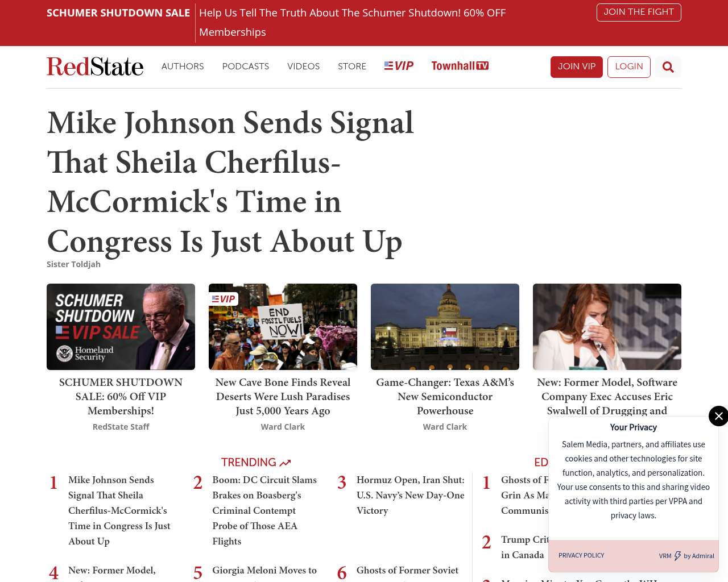Click the VIP badge on cave bone article image
The width and height of the screenshot is (728, 582).
click(x=224, y=299)
